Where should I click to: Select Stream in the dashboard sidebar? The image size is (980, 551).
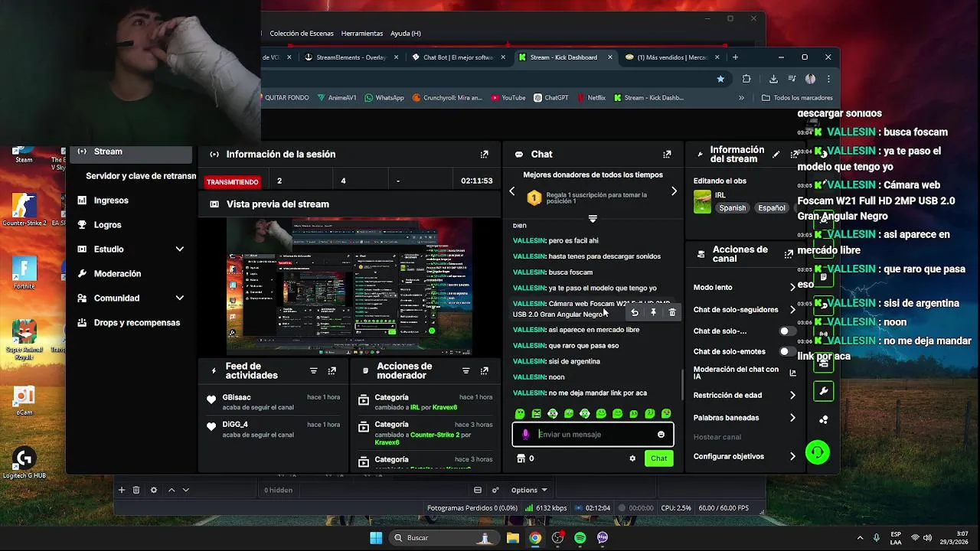pos(130,152)
